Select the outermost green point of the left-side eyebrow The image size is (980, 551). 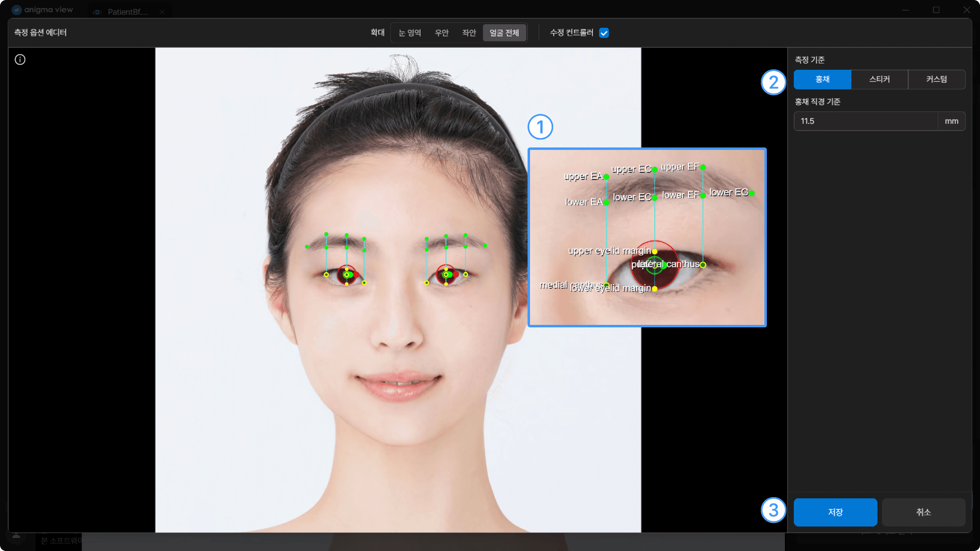[x=307, y=247]
